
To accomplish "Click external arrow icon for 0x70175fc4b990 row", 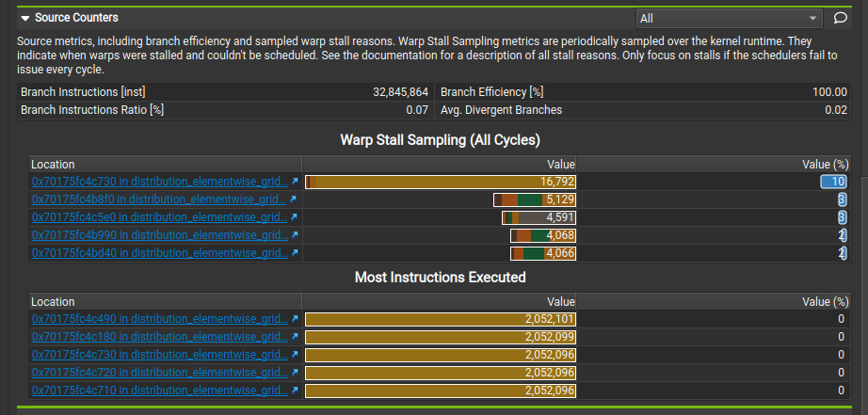I will coord(293,235).
